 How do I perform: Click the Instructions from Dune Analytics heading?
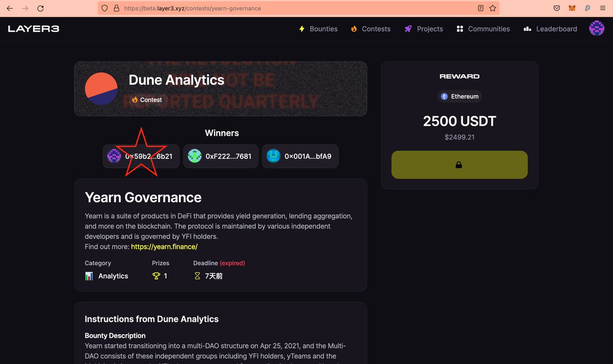point(152,319)
